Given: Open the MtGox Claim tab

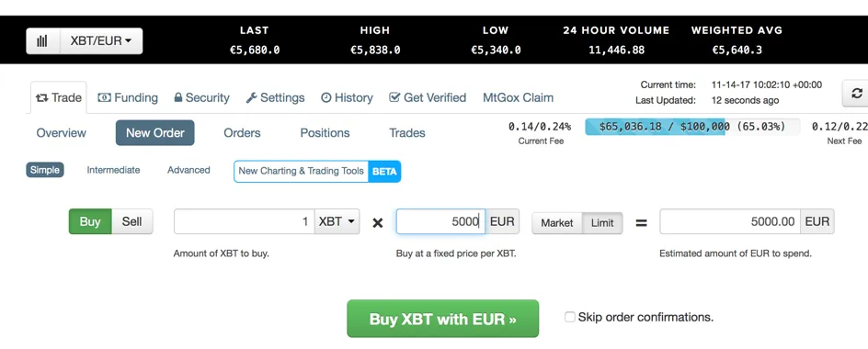Looking at the screenshot, I should pos(519,98).
